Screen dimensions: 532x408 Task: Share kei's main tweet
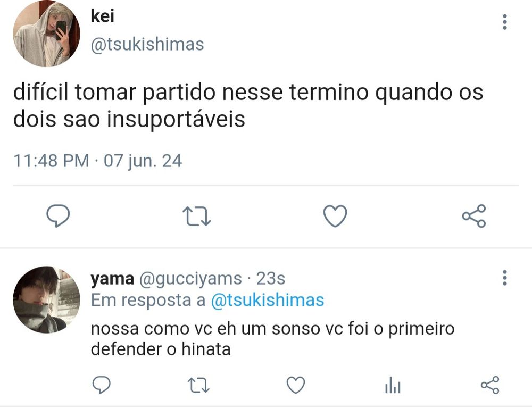pos(474,215)
